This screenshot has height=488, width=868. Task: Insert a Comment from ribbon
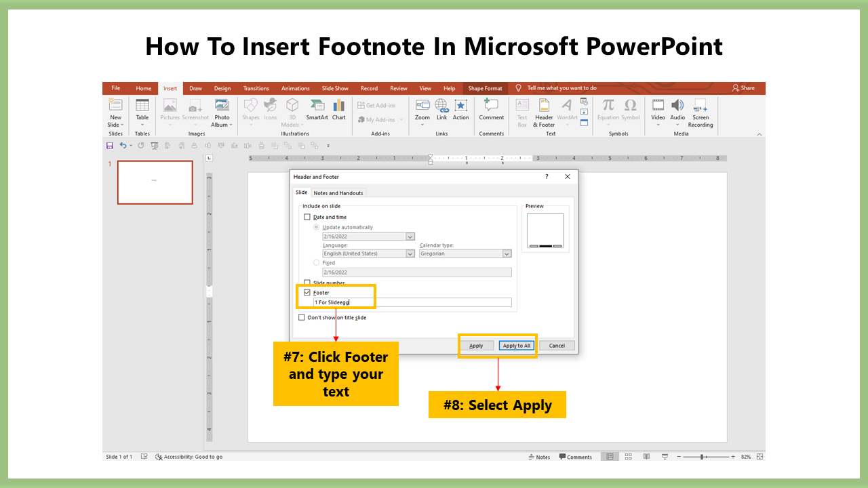(x=491, y=105)
